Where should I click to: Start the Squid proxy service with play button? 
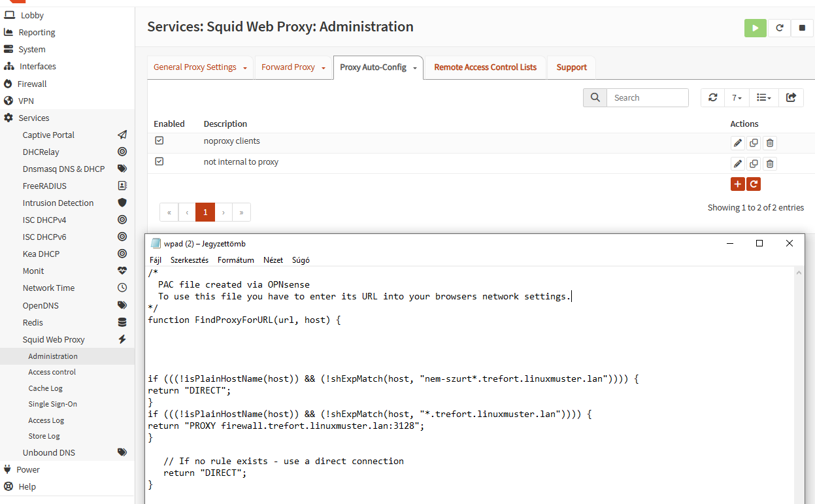[755, 28]
